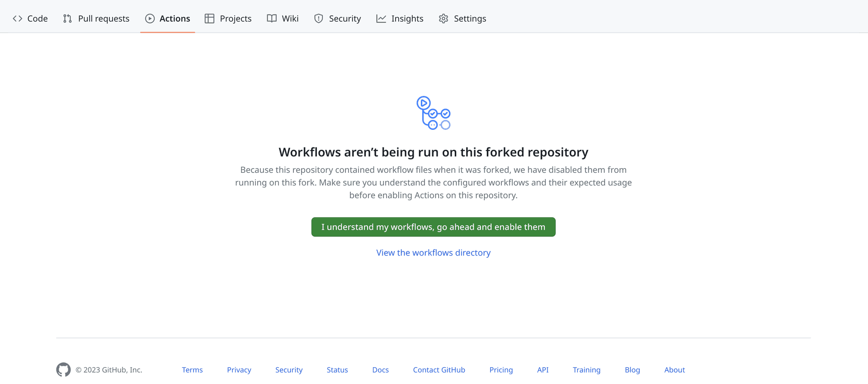Click the Security shield icon

pos(319,19)
